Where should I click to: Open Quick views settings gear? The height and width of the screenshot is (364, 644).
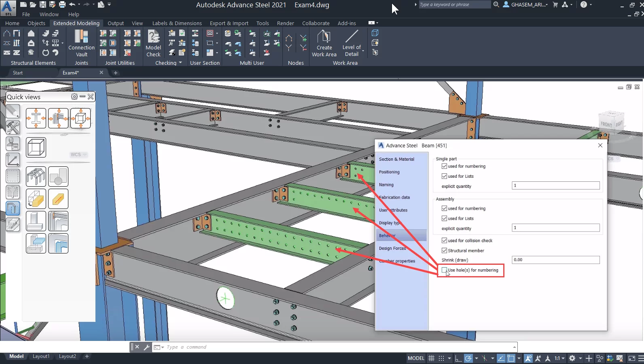pos(74,97)
